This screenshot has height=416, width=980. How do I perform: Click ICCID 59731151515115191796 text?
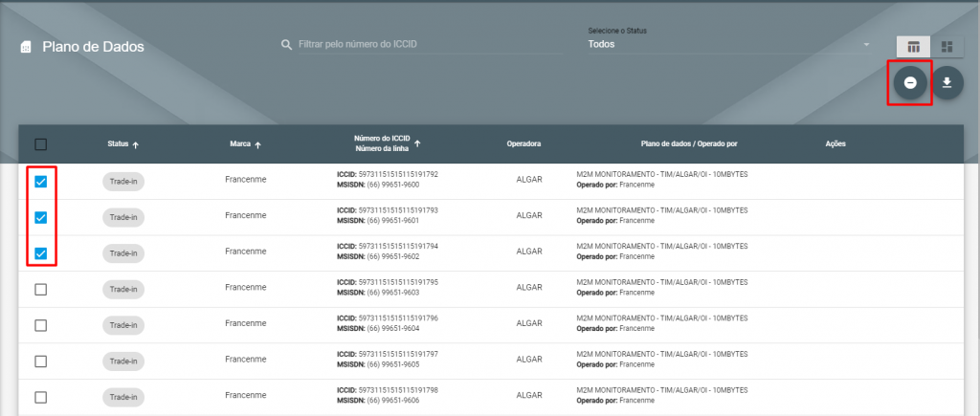(388, 317)
